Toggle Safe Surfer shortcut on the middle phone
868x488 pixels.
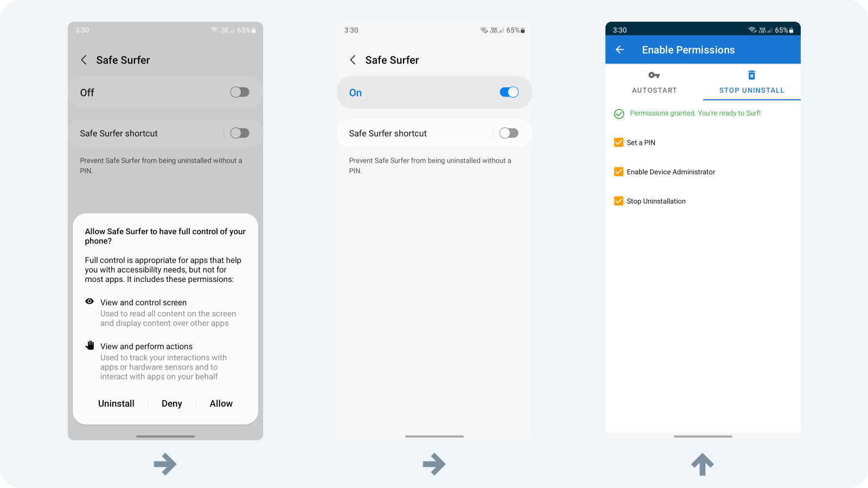click(x=509, y=133)
